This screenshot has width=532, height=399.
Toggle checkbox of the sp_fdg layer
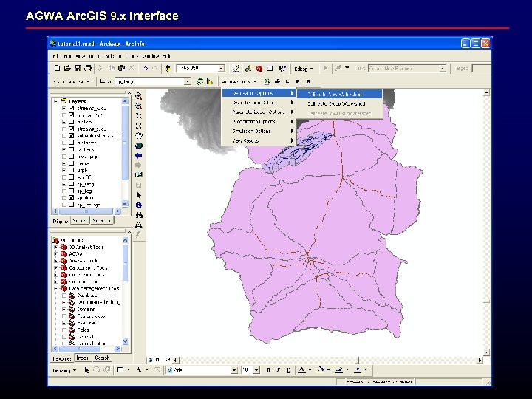click(71, 191)
